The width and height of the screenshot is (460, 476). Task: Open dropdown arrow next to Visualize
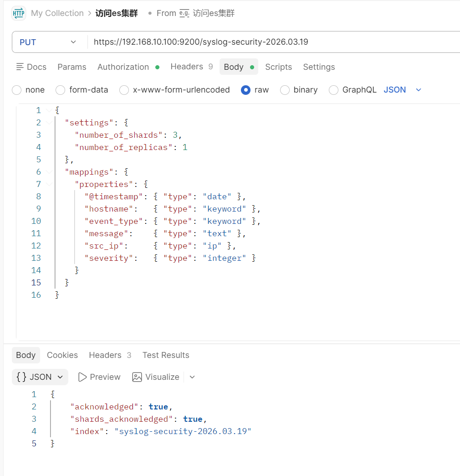coord(192,377)
